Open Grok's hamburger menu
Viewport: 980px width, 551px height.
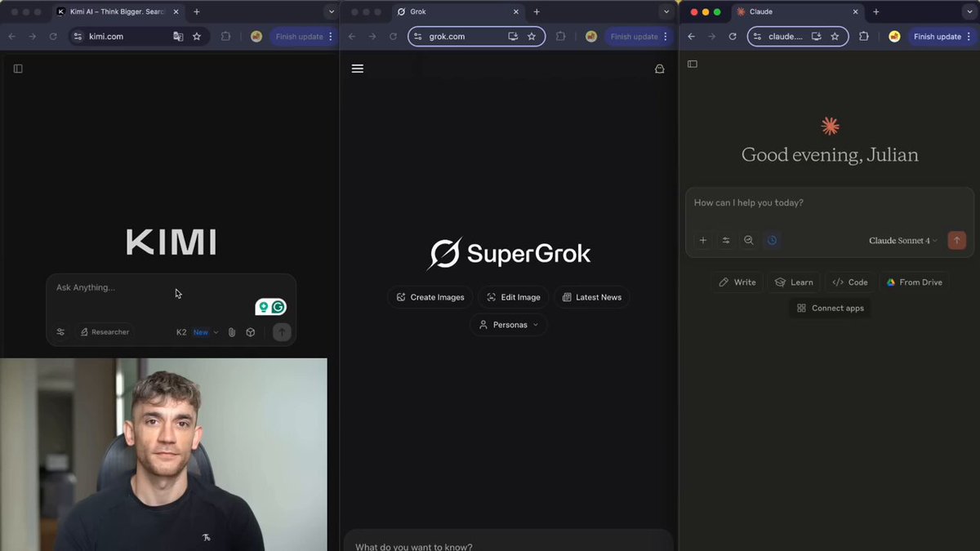[357, 69]
